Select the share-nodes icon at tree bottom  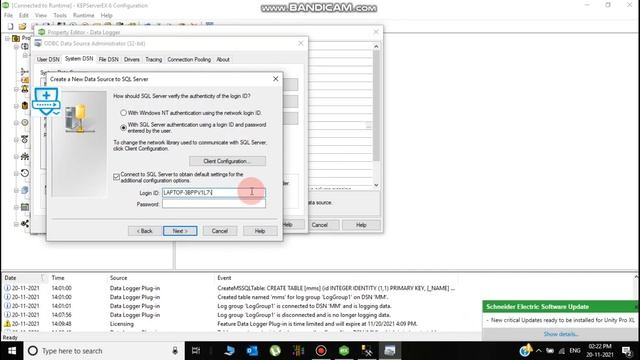tap(25, 224)
